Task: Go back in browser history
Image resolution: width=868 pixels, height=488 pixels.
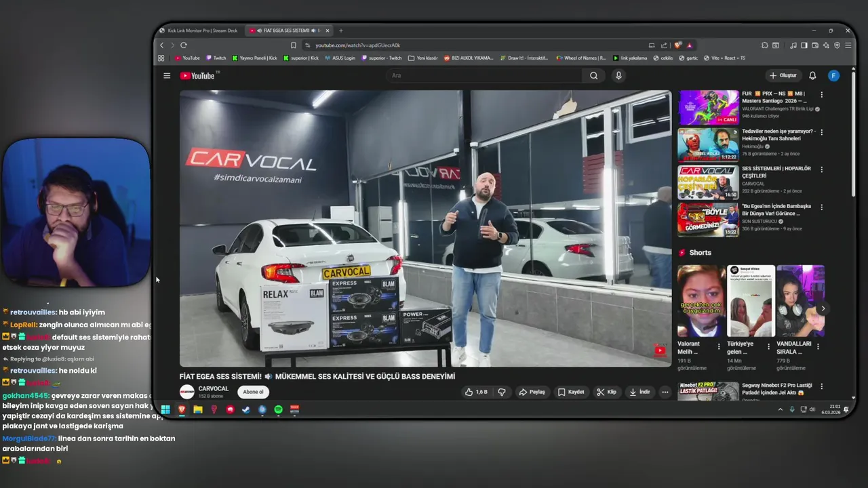Action: (x=161, y=45)
